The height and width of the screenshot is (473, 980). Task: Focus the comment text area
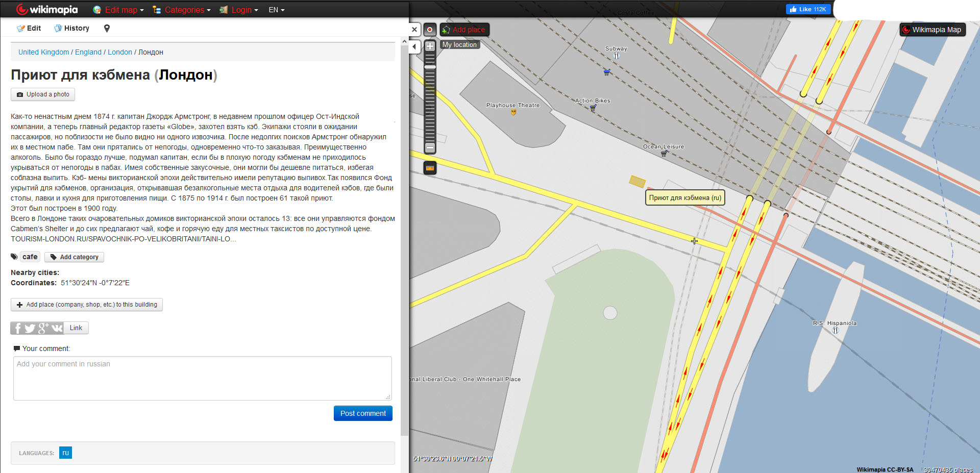[203, 378]
